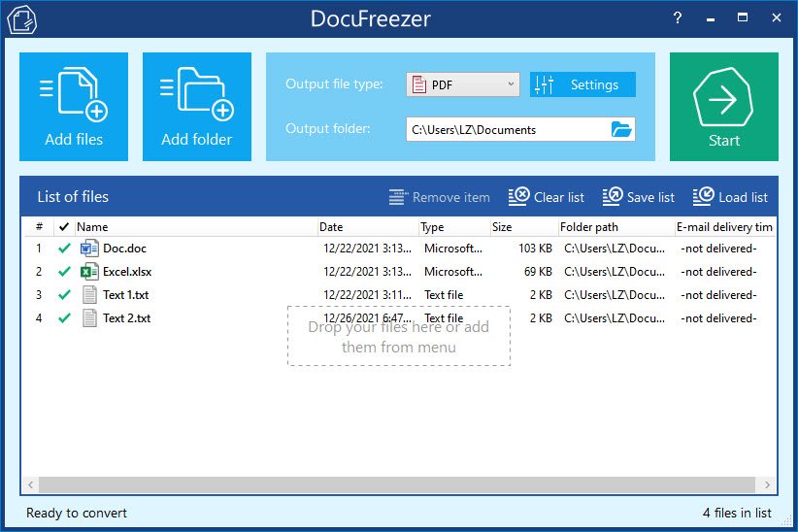The width and height of the screenshot is (798, 532).
Task: Click Clear list
Action: pos(547,197)
